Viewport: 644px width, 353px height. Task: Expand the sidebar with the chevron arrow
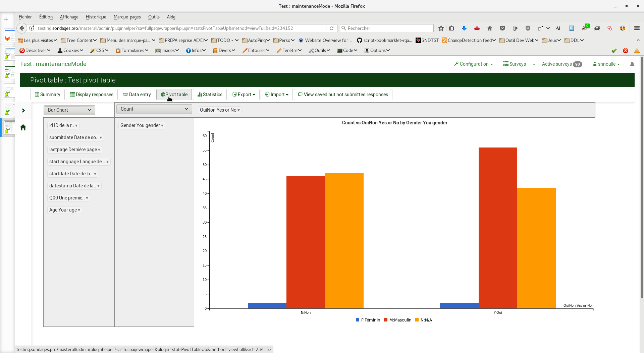coord(23,111)
